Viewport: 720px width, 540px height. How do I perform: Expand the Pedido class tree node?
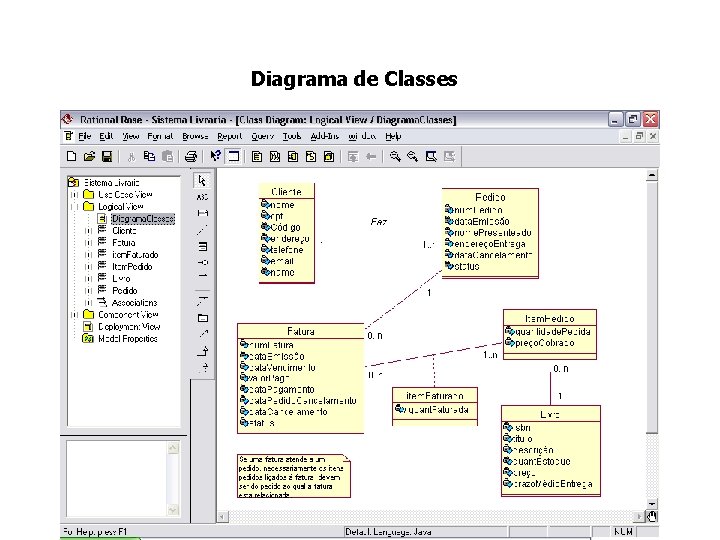pyautogui.click(x=89, y=291)
